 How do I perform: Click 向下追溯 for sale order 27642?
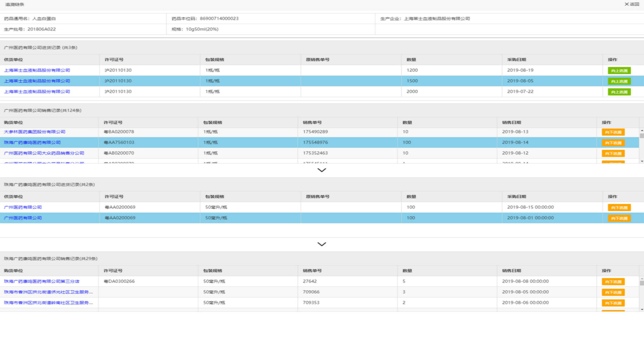click(613, 282)
